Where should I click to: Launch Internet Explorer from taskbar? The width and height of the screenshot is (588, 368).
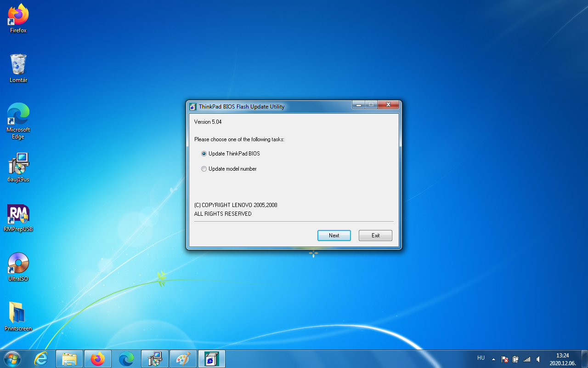point(41,359)
